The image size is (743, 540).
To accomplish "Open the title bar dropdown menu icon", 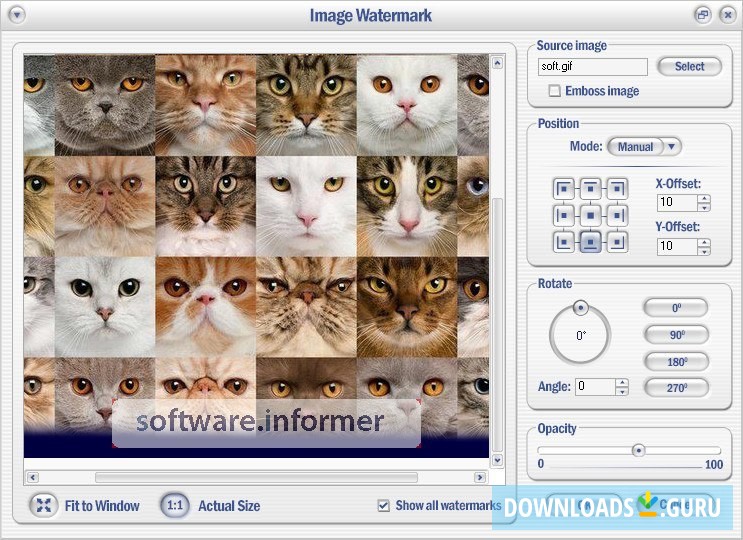I will [x=17, y=15].
